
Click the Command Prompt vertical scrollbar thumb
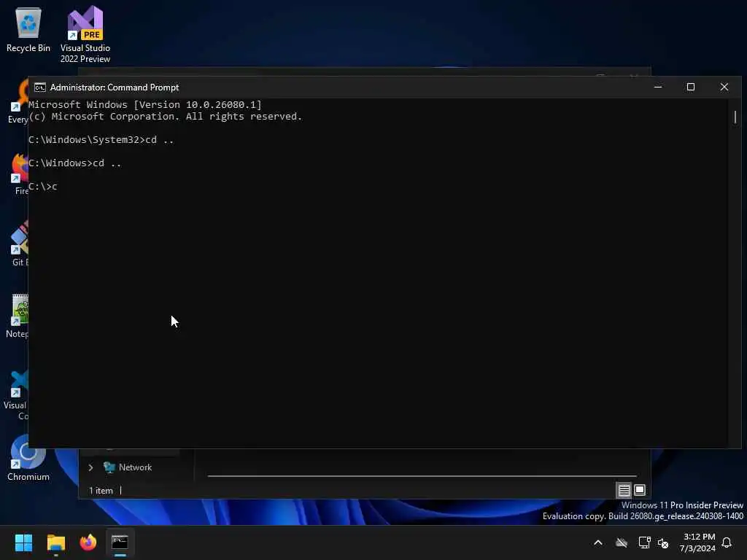point(735,117)
